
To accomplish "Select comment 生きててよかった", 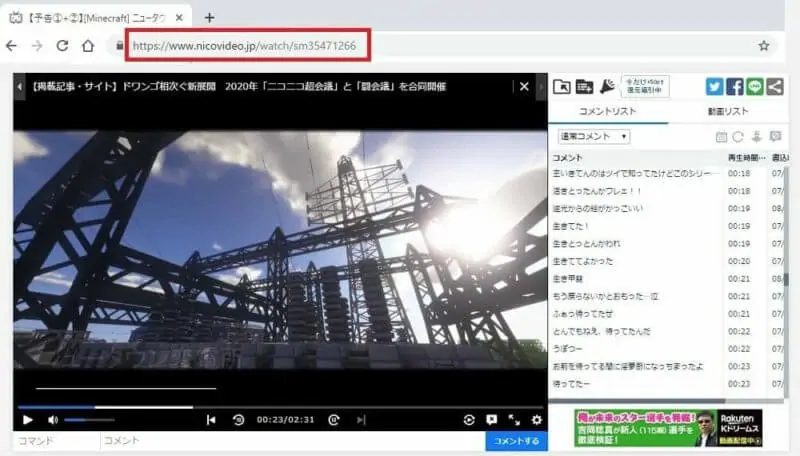I will click(x=583, y=261).
